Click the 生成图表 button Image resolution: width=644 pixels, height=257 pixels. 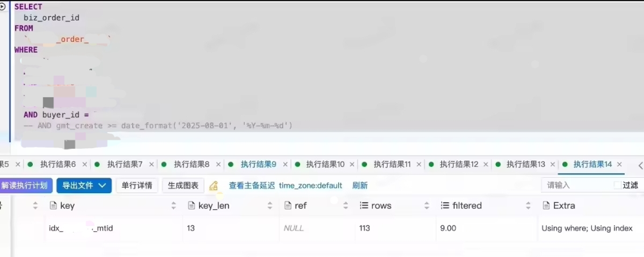click(183, 186)
